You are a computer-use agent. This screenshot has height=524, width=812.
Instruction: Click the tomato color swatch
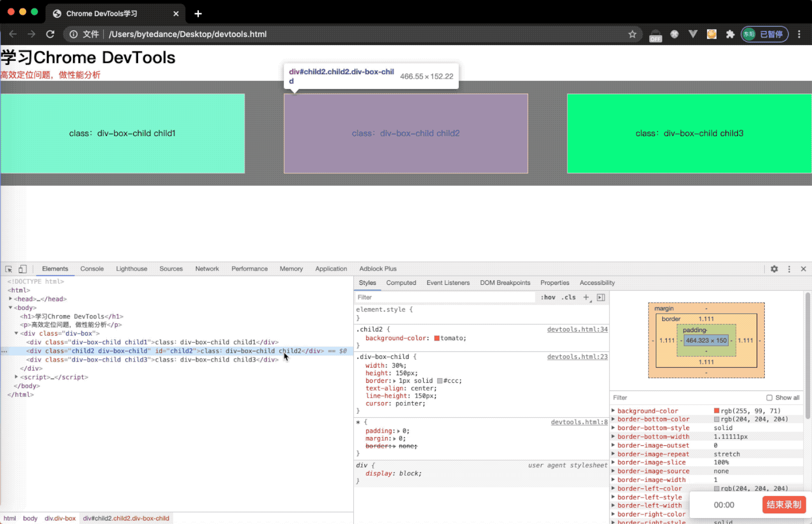click(437, 338)
